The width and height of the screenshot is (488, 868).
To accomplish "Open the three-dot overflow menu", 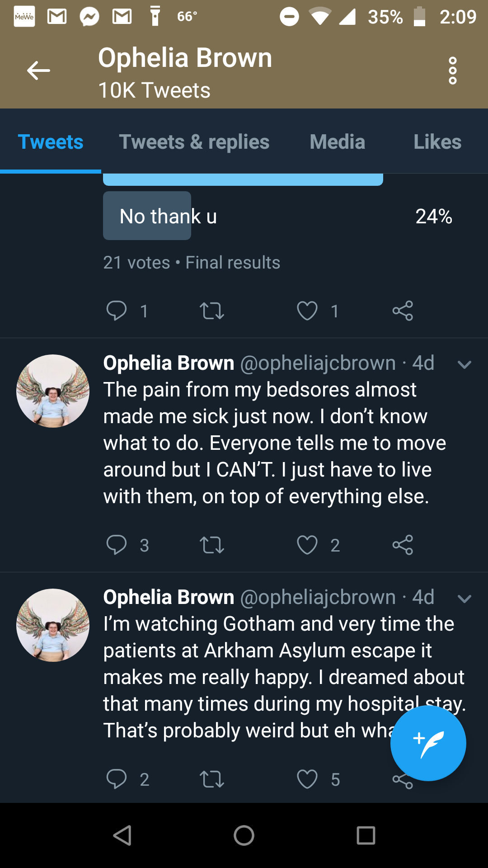I will [452, 71].
